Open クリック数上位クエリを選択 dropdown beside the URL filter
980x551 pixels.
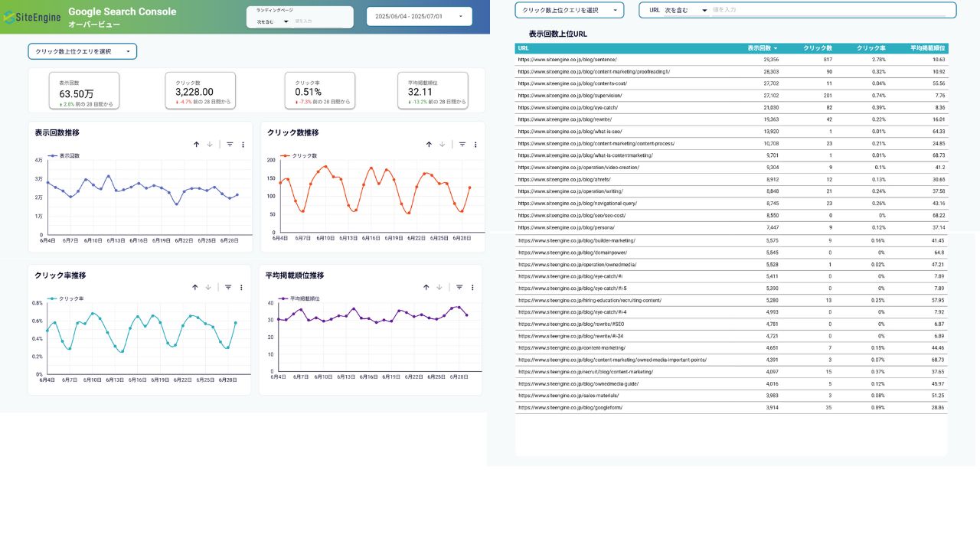(x=570, y=10)
